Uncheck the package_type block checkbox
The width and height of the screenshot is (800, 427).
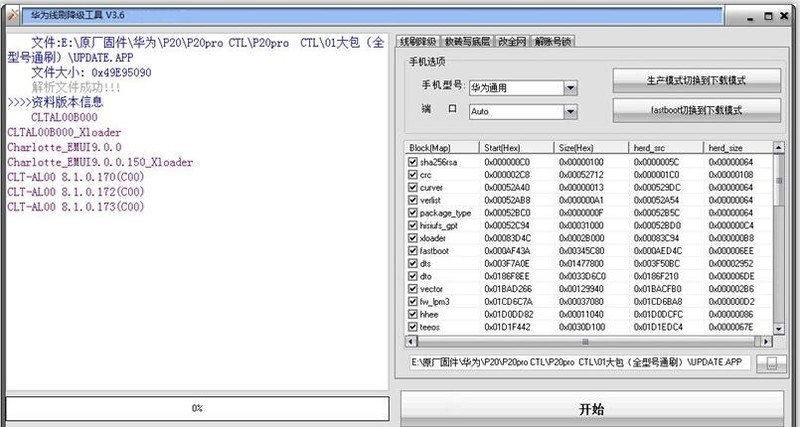coord(413,213)
